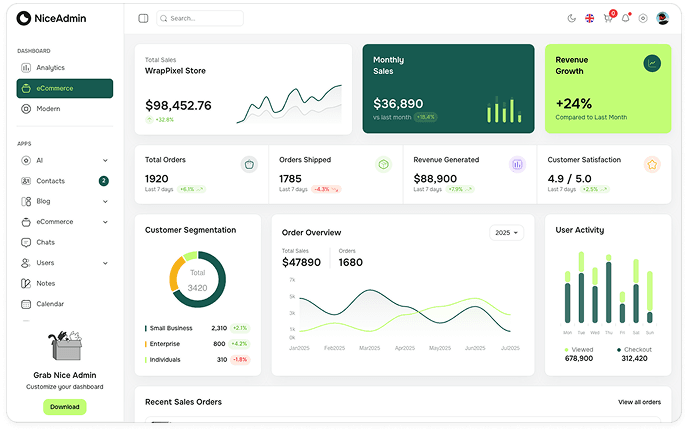
Task: Open Chats from the sidebar
Action: point(45,242)
